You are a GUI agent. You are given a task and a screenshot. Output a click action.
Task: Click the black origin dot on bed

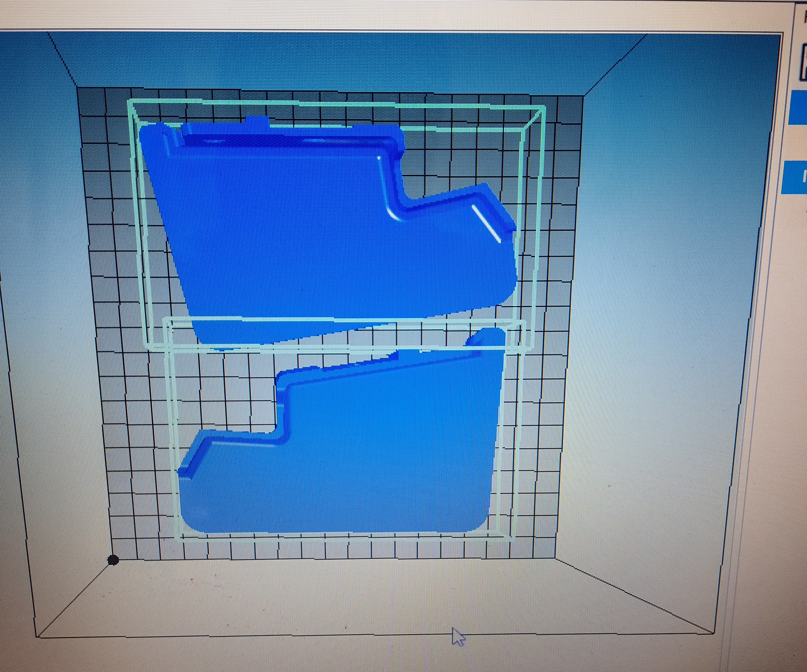point(113,560)
